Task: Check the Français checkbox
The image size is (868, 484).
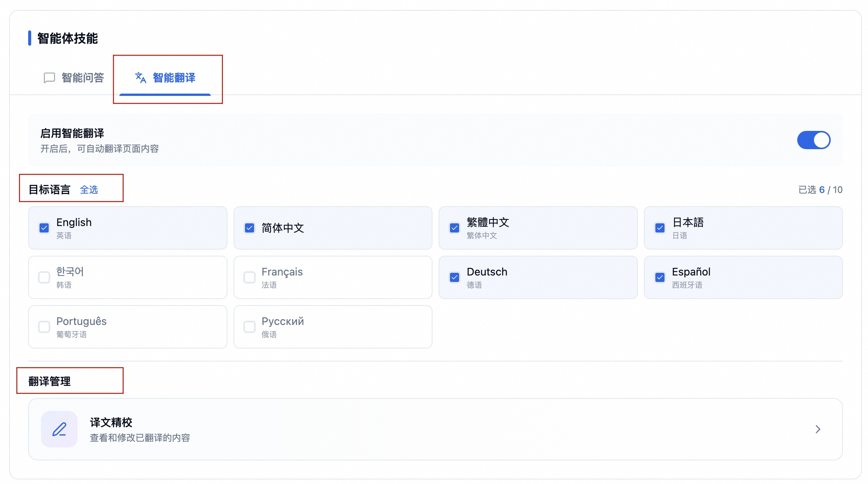Action: tap(250, 277)
